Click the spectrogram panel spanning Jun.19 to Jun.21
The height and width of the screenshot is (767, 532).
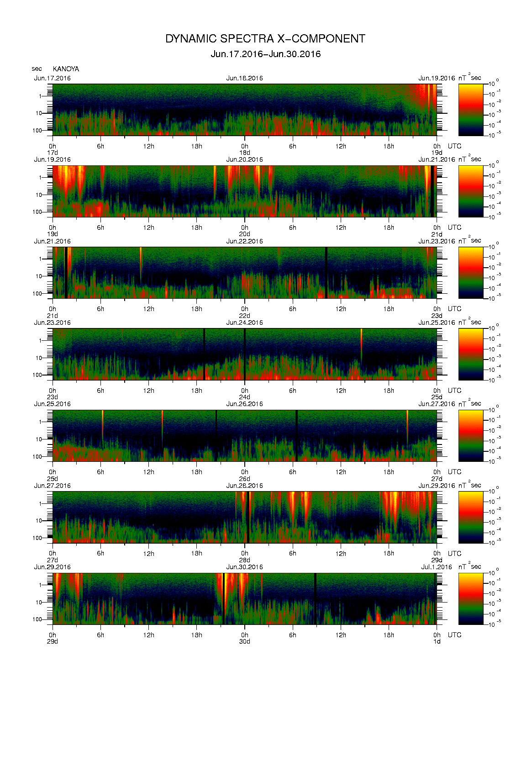click(245, 191)
